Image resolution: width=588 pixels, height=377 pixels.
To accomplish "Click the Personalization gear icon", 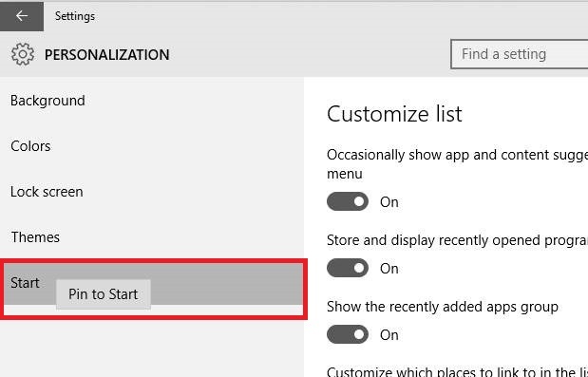I will (23, 55).
